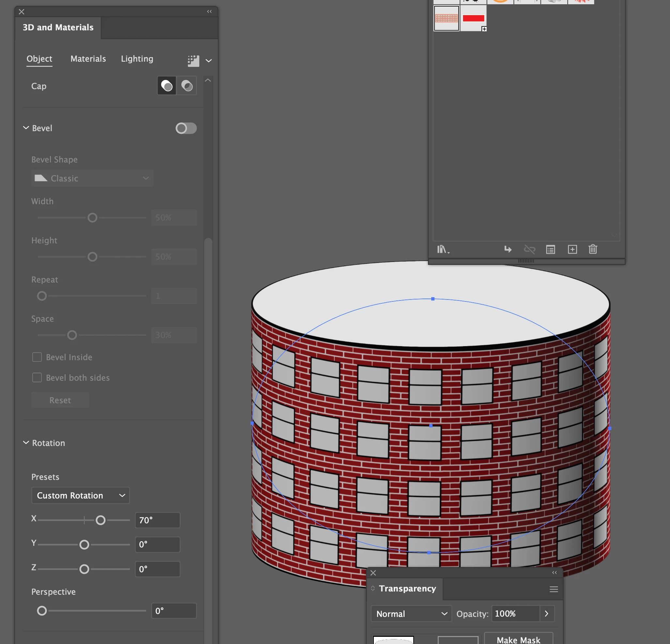
Task: Open the Custom Rotation presets dropdown
Action: pyautogui.click(x=80, y=495)
